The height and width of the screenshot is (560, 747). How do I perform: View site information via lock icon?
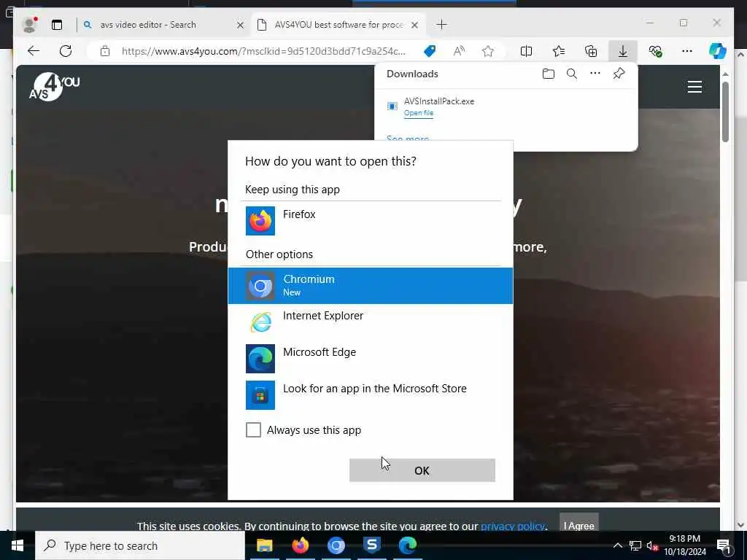coord(105,51)
